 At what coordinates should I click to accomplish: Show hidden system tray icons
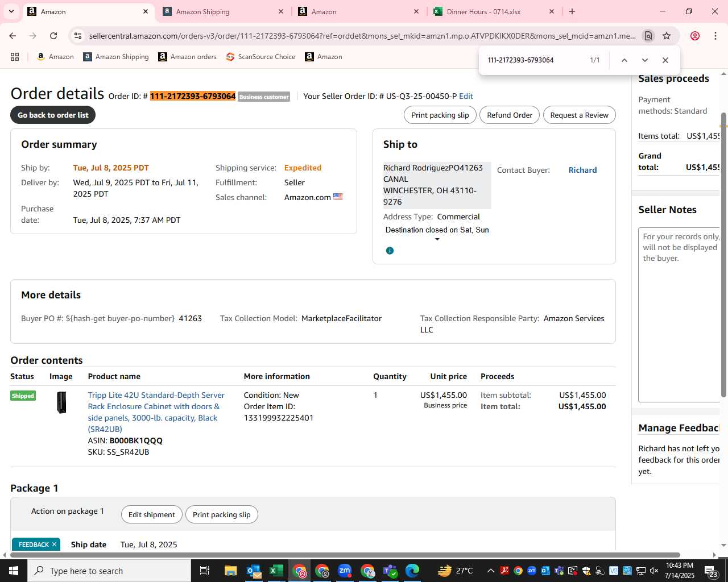pos(490,571)
